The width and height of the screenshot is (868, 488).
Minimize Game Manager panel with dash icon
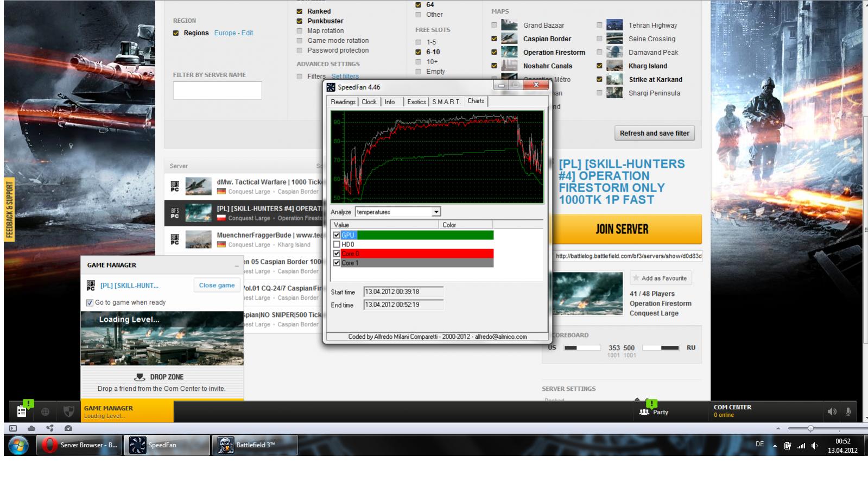point(237,265)
